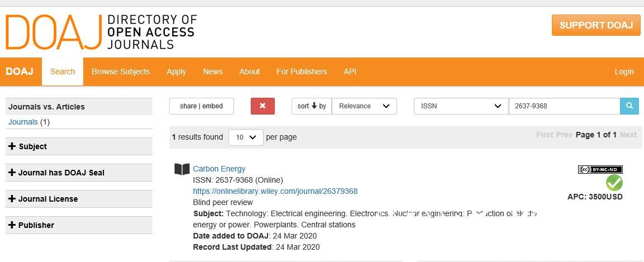Image resolution: width=644 pixels, height=262 pixels.
Task: Open the Relevance sort dropdown
Action: [x=364, y=106]
